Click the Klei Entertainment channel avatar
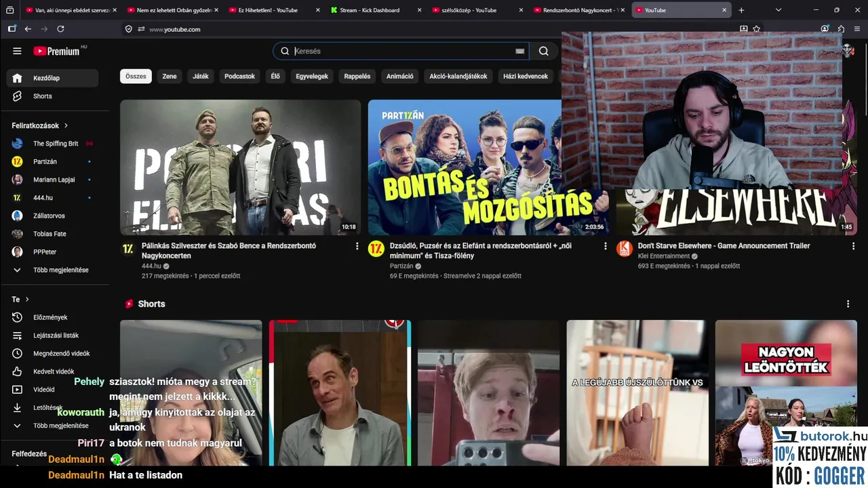868x488 pixels. (624, 249)
